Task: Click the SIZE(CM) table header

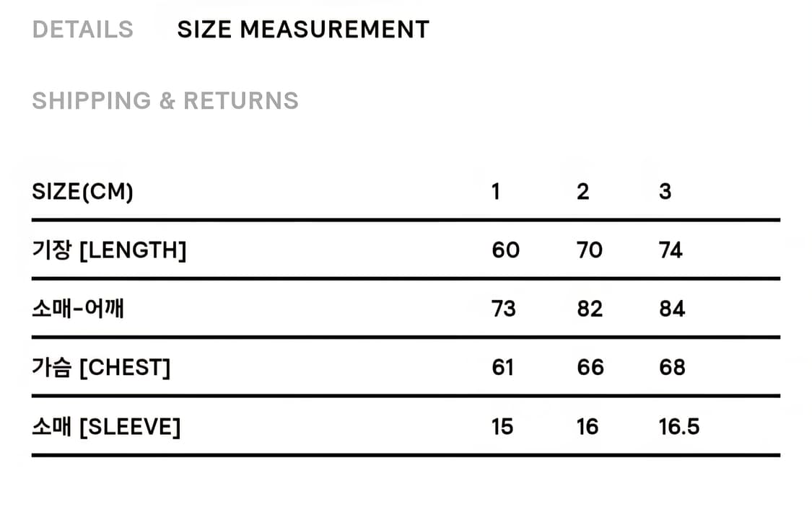Action: point(83,192)
